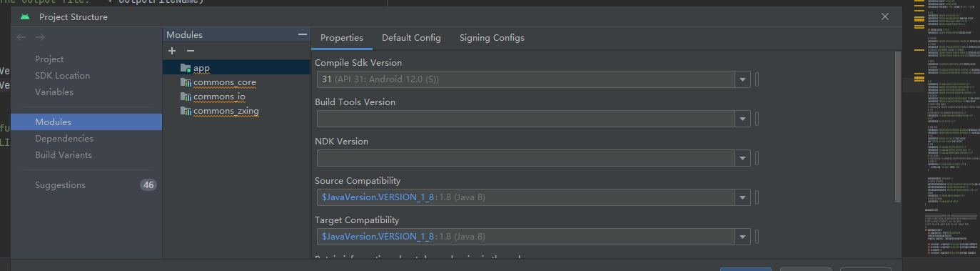Open the Build Tools Version dropdown arrow
Screen dimensions: 980x271
point(743,119)
